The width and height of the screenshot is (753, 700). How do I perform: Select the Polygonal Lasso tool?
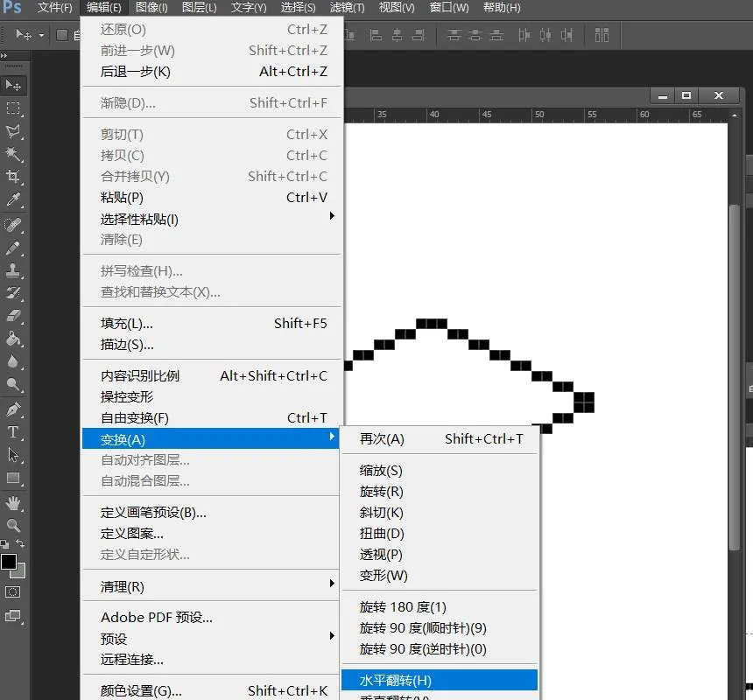(13, 131)
